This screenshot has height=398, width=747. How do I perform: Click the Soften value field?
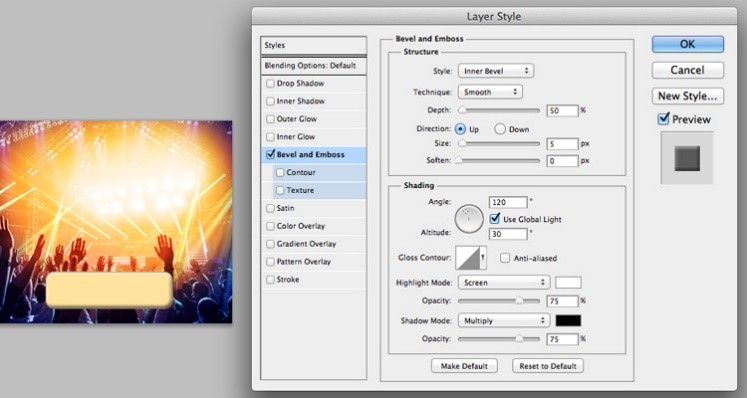click(562, 161)
